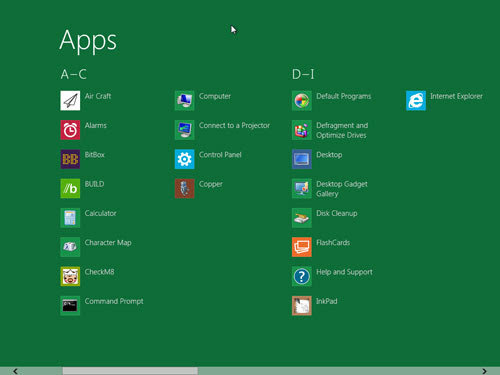Click the horizontal scrollbar thumb
Screen dimensions: 500x375
click(x=130, y=371)
